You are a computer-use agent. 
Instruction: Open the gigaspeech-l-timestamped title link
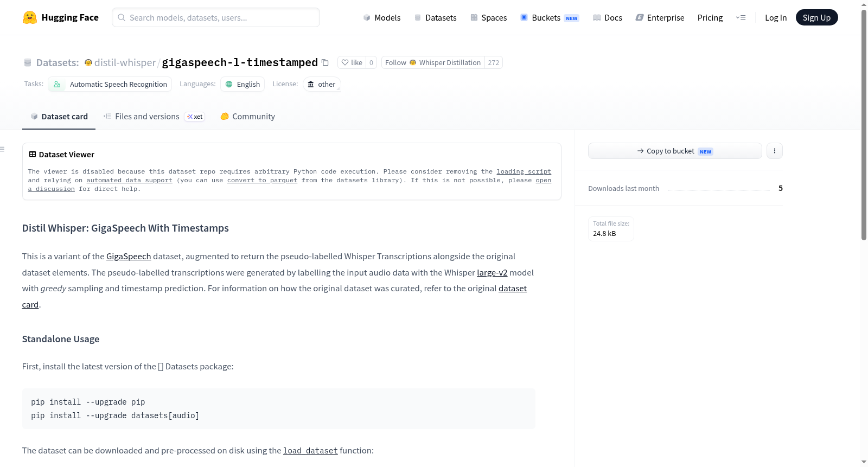pos(240,62)
